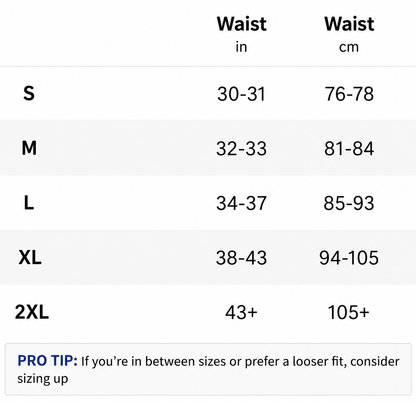Click the 30-31 inch waist value

(241, 94)
